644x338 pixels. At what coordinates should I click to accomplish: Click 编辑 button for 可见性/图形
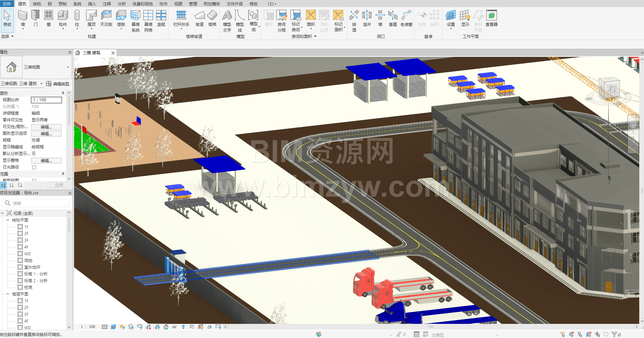[x=46, y=127]
